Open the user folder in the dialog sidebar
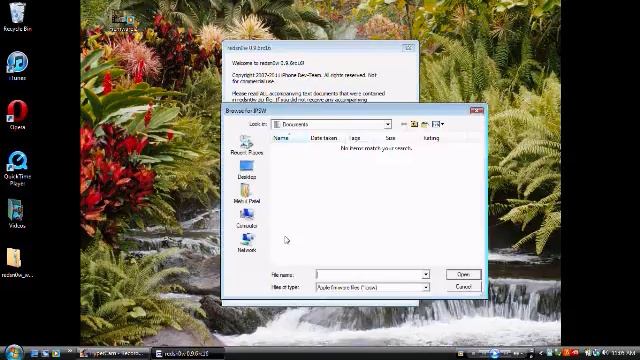The image size is (640, 360). (247, 194)
